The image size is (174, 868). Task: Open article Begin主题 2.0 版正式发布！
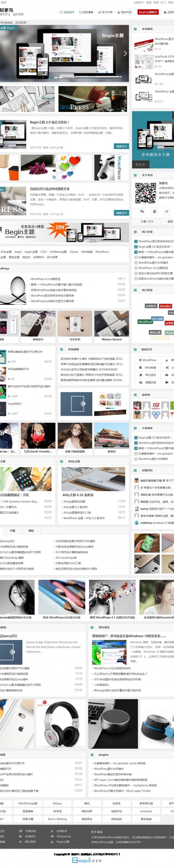coord(50,122)
